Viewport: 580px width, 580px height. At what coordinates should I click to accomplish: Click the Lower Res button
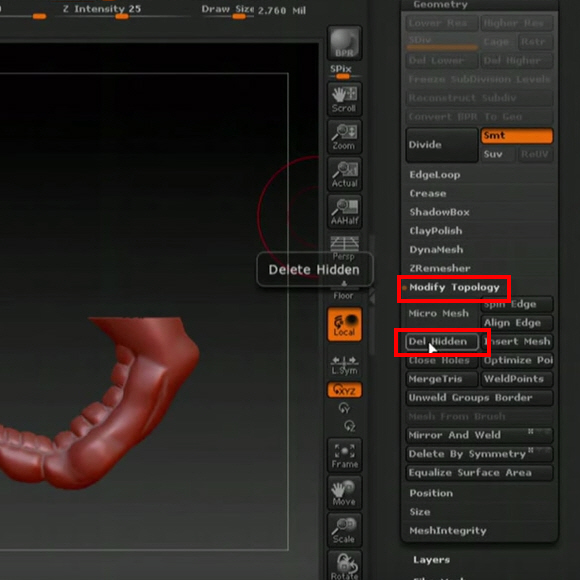point(442,23)
